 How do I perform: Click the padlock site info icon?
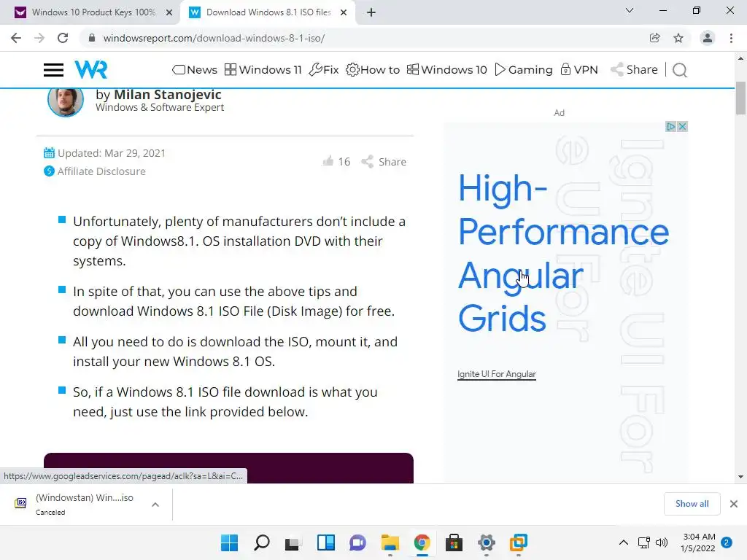tap(92, 38)
